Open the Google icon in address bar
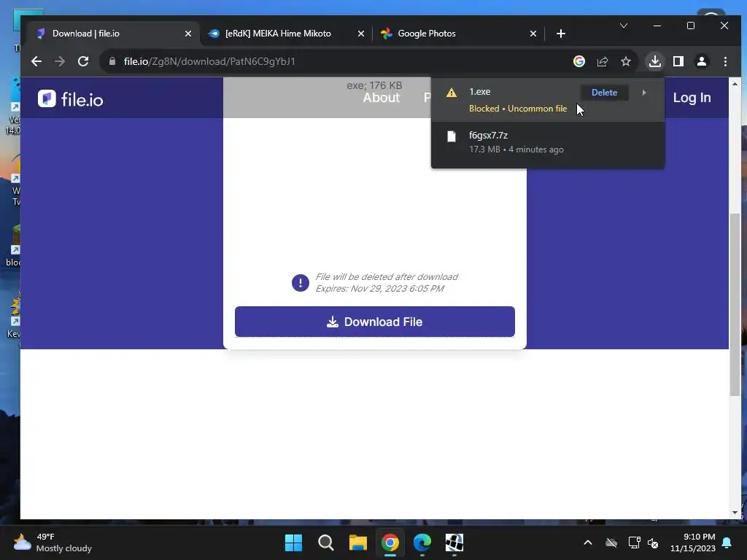 click(578, 61)
